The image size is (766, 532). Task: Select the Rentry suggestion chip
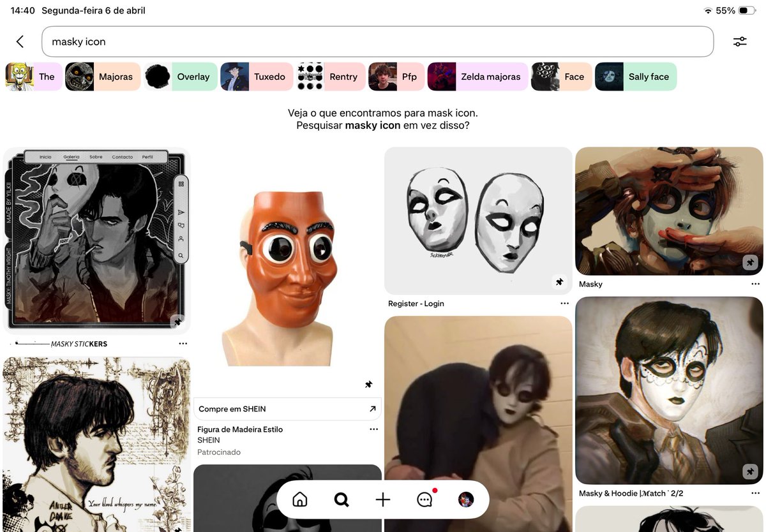pos(331,77)
